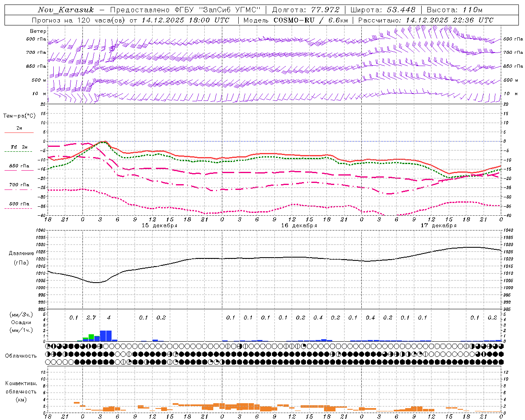Click the Конвективн. облачность panel label
Image resolution: width=525 pixels, height=420 pixels.
coord(21,391)
